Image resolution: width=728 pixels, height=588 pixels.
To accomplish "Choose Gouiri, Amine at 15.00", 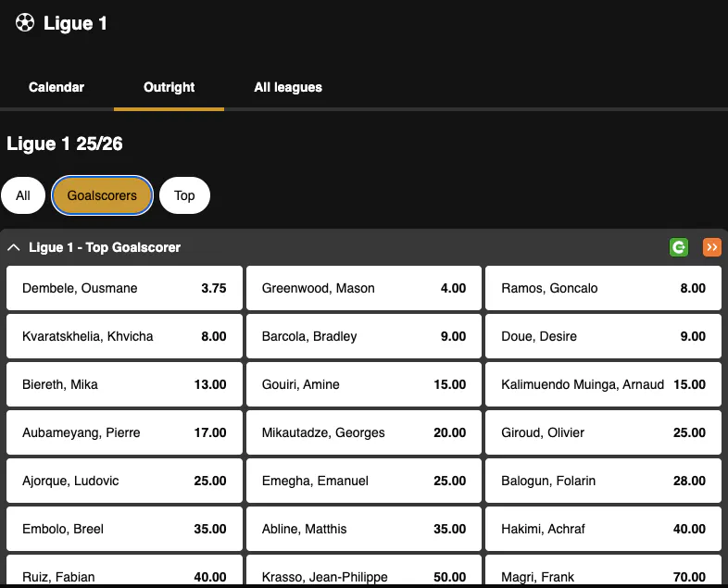I will click(364, 384).
